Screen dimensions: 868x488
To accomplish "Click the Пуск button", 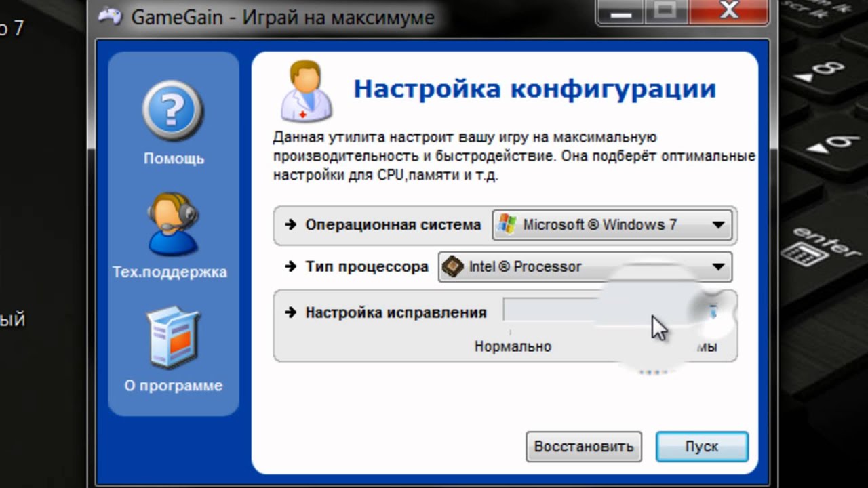I will tap(702, 447).
